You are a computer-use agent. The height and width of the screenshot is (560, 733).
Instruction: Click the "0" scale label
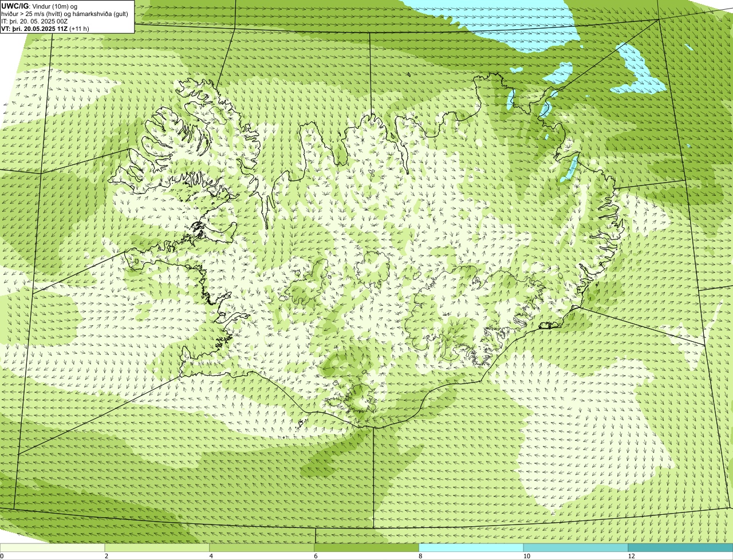2,556
